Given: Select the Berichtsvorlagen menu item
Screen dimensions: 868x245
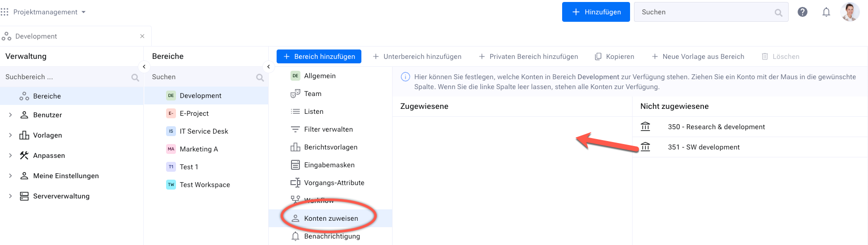Looking at the screenshot, I should (x=330, y=147).
